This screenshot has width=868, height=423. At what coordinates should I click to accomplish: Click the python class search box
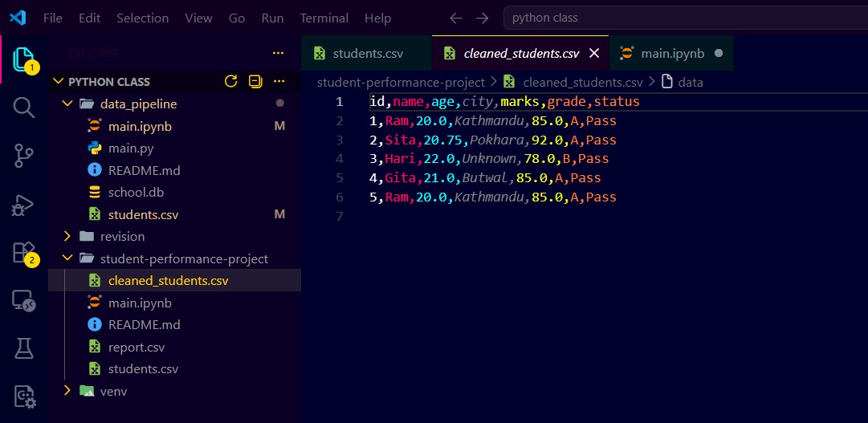click(x=685, y=18)
